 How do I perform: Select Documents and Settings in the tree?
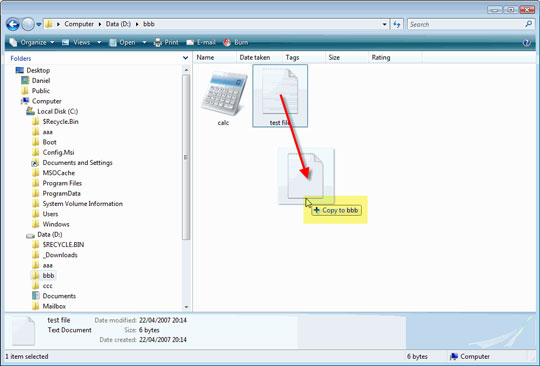tap(72, 163)
